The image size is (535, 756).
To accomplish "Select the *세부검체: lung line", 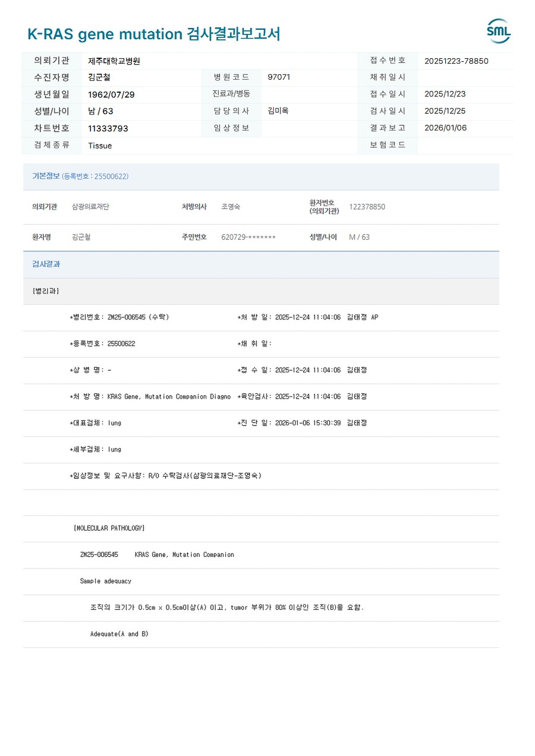I will coord(95,449).
